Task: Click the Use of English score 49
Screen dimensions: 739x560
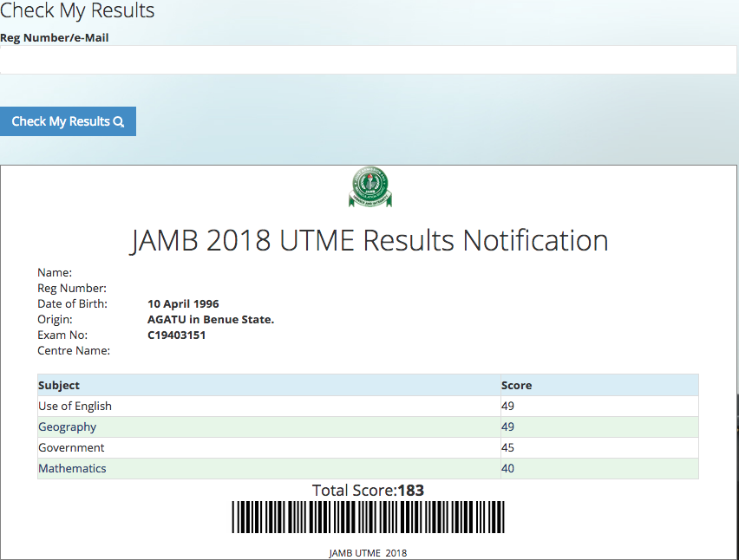Action: (x=599, y=406)
